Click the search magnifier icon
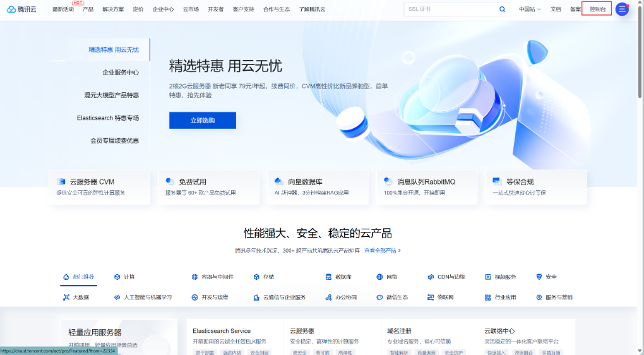644x355 pixels. (502, 9)
